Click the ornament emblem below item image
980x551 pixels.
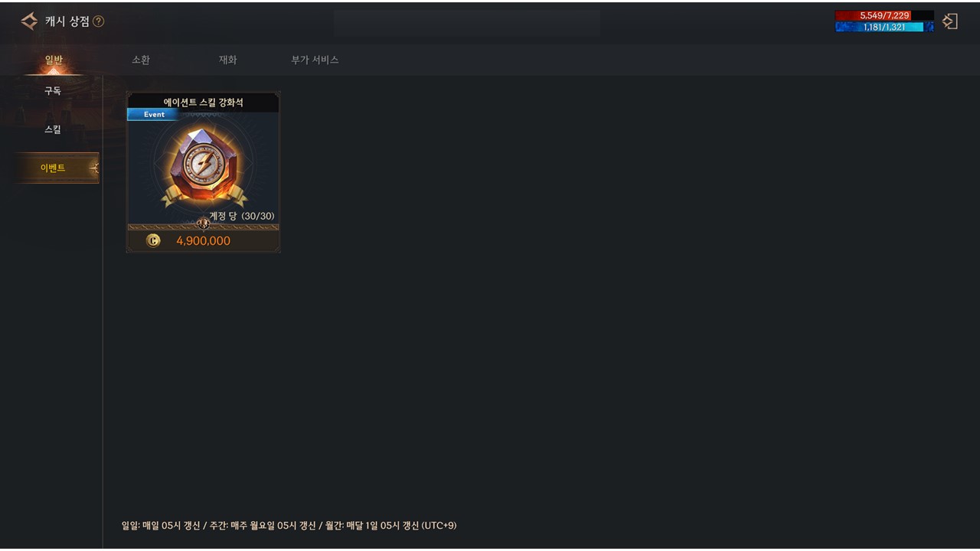(x=203, y=223)
